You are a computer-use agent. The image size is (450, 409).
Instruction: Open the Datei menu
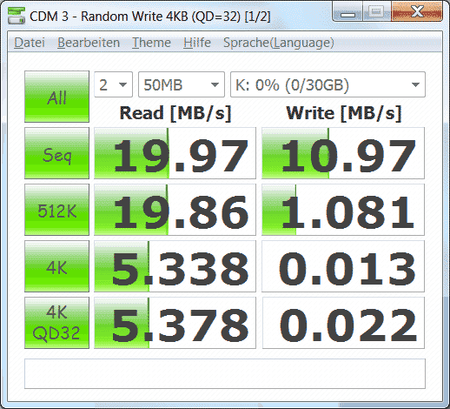(29, 43)
